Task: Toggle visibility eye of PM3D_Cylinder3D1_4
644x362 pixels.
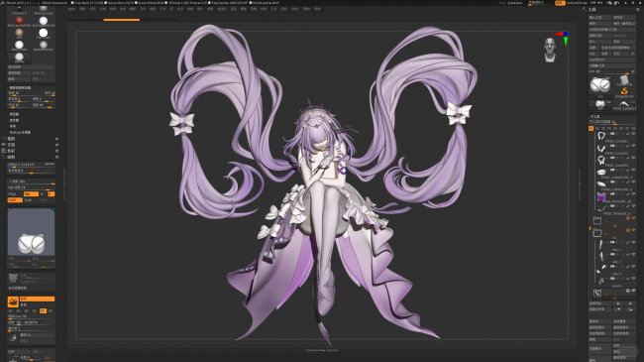Action: click(x=633, y=170)
